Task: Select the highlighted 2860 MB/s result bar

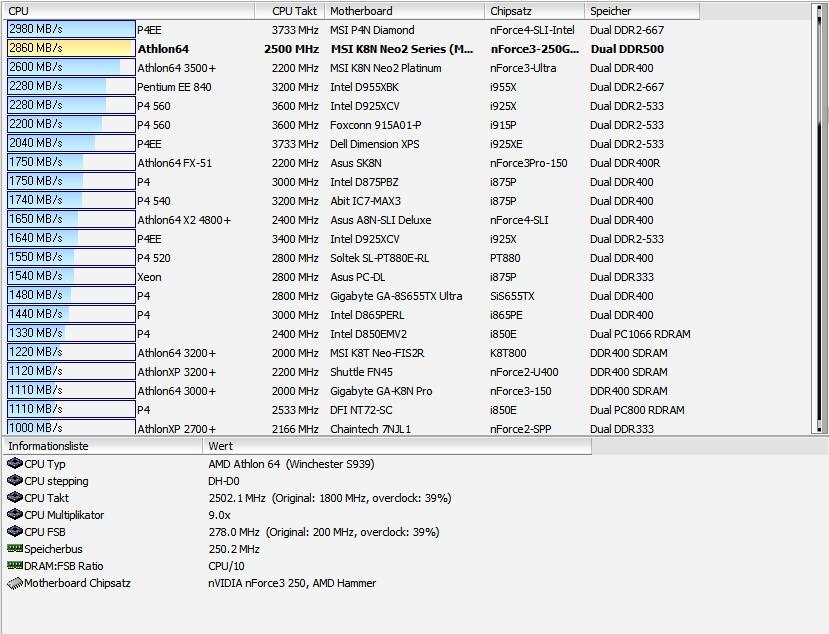Action: click(x=70, y=48)
